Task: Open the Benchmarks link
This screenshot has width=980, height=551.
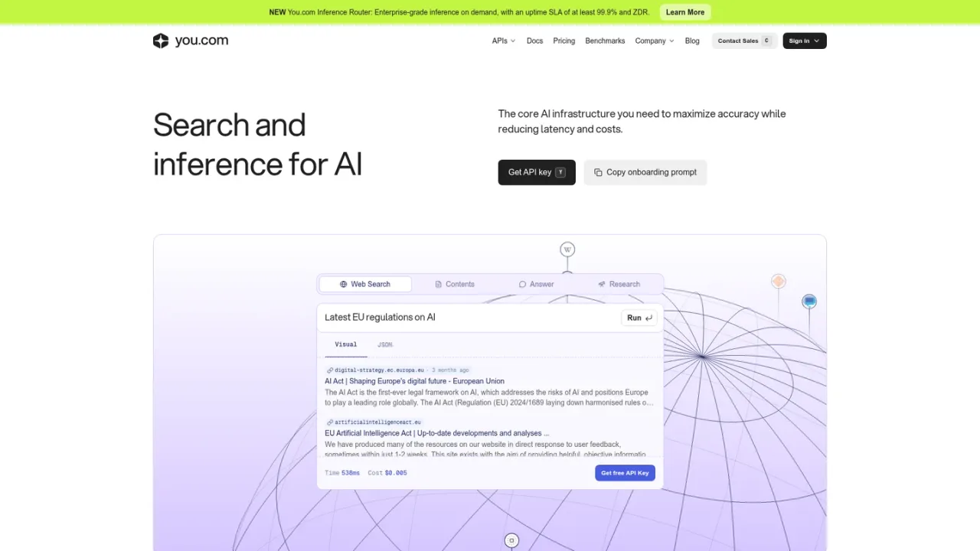Action: (605, 41)
